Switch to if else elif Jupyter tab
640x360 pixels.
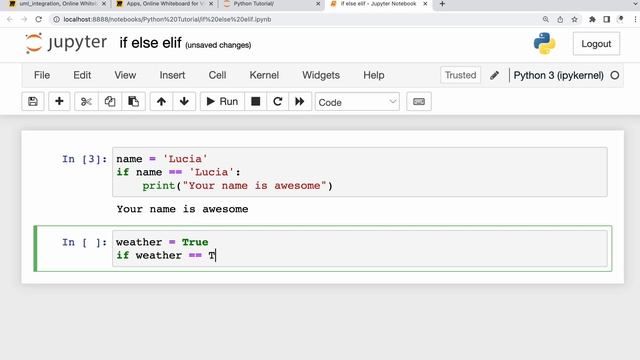pos(378,4)
